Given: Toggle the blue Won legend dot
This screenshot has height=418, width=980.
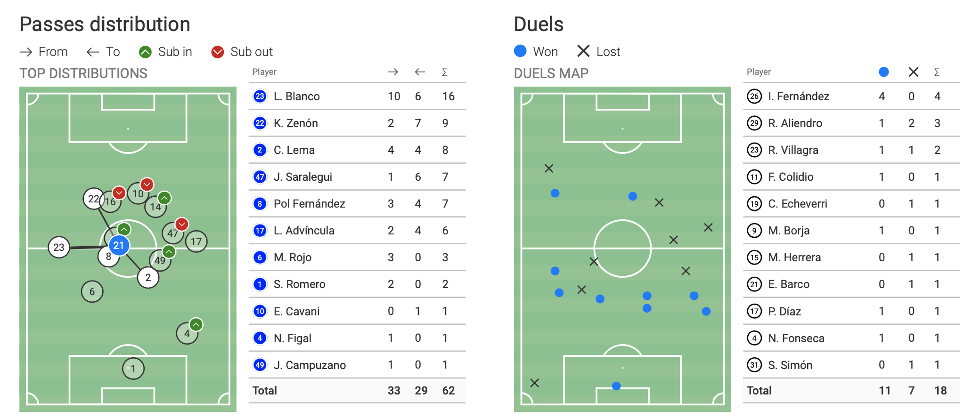Looking at the screenshot, I should (520, 51).
